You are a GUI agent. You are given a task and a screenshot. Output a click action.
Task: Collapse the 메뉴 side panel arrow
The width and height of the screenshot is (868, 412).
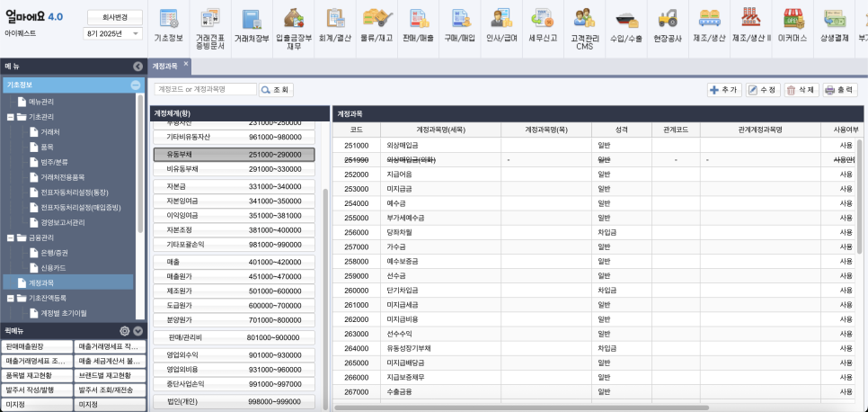click(137, 67)
